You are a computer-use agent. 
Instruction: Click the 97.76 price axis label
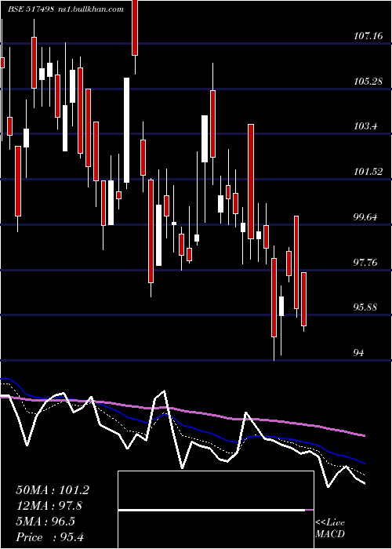point(365,262)
